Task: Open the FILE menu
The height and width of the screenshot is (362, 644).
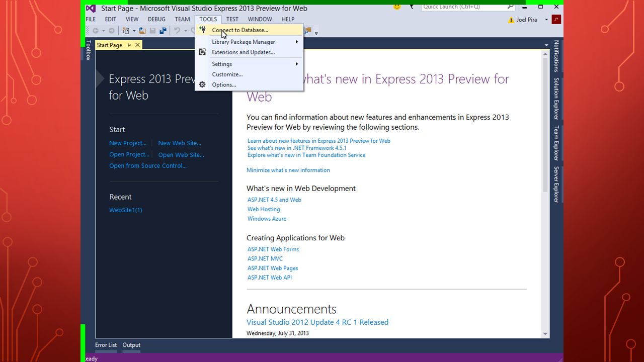Action: (91, 19)
